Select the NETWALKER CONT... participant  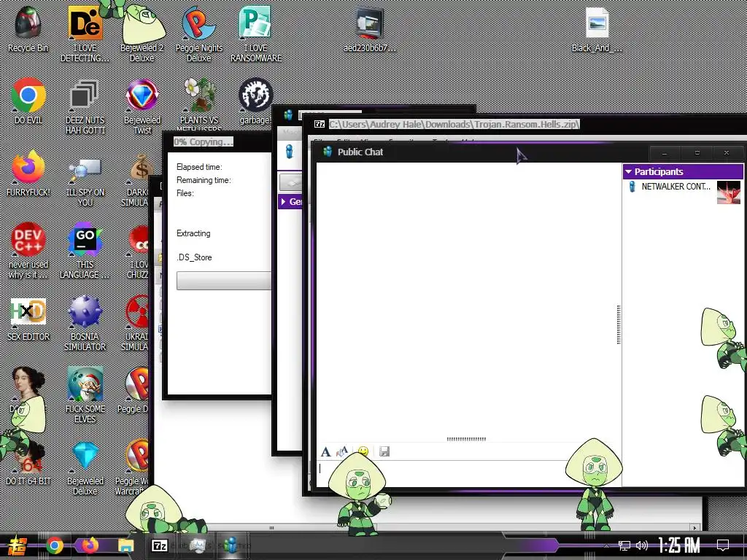click(676, 187)
